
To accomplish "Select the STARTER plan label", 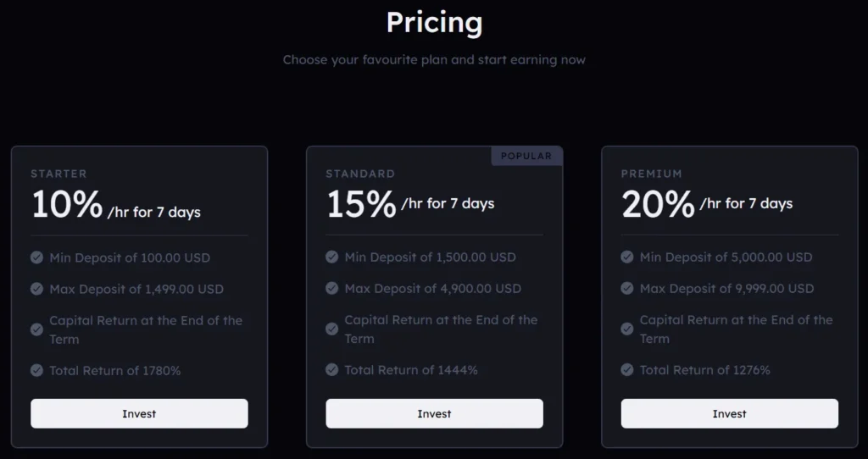I will coord(58,174).
